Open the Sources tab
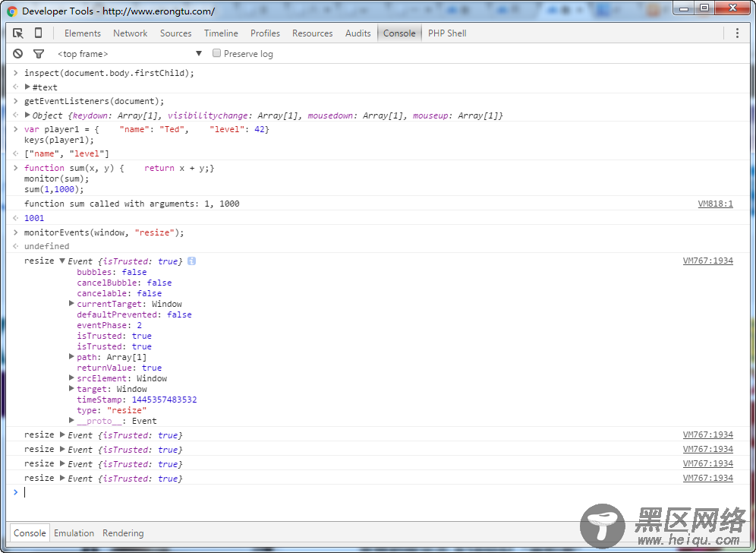 tap(175, 33)
